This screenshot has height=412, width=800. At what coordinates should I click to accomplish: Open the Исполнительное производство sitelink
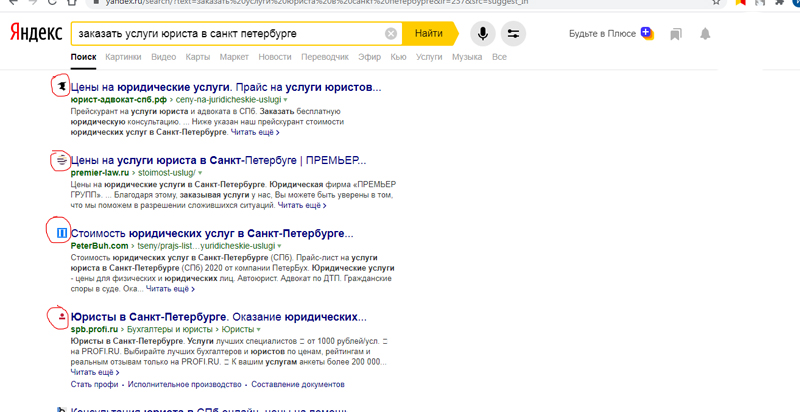[x=184, y=384]
